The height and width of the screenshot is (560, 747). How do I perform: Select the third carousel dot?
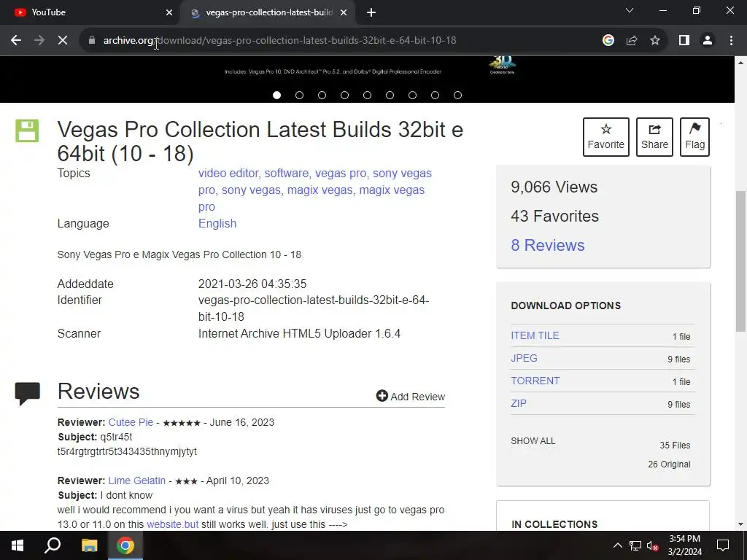point(322,96)
